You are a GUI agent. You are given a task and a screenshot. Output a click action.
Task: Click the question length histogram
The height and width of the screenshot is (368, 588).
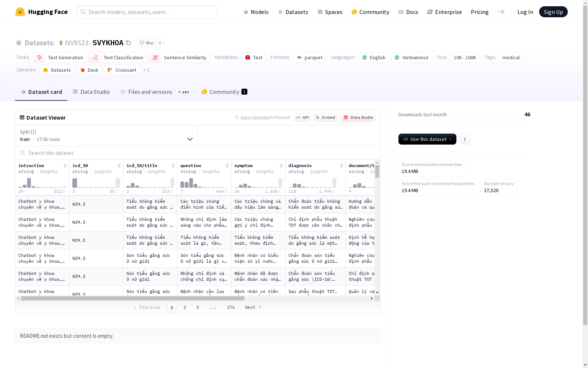[x=204, y=183]
